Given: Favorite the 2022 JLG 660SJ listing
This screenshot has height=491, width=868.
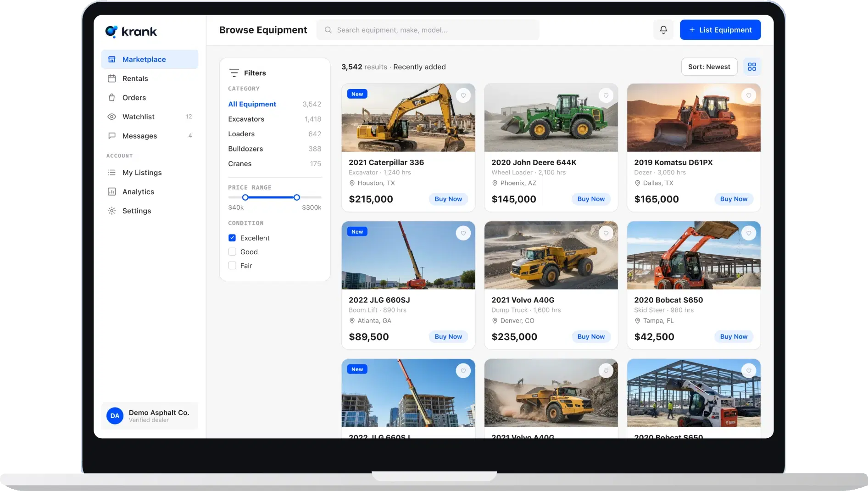Looking at the screenshot, I should [x=463, y=233].
